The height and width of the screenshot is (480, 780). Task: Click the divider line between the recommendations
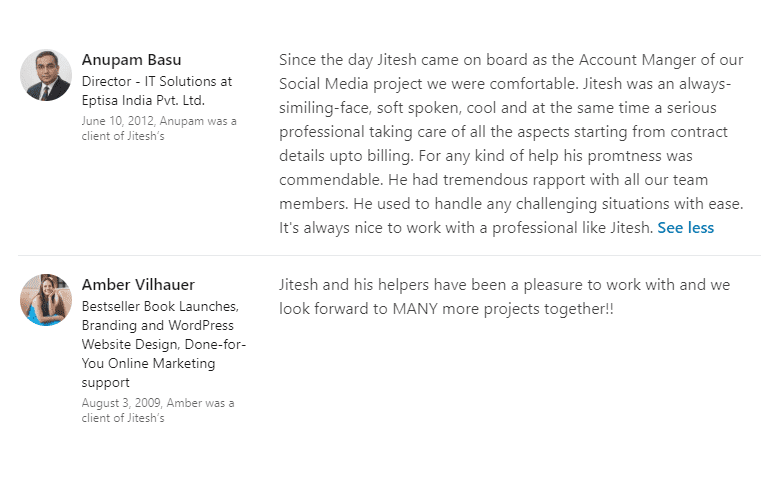coord(390,256)
